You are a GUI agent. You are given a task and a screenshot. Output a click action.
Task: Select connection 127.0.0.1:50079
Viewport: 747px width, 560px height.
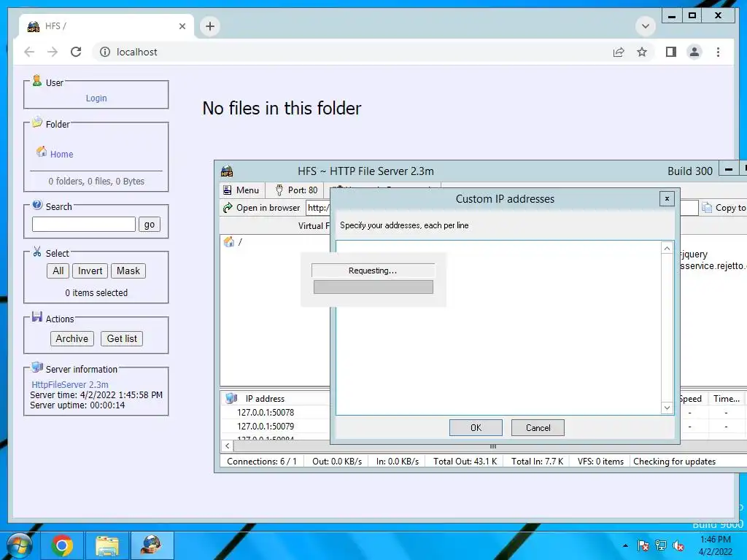[x=266, y=426]
